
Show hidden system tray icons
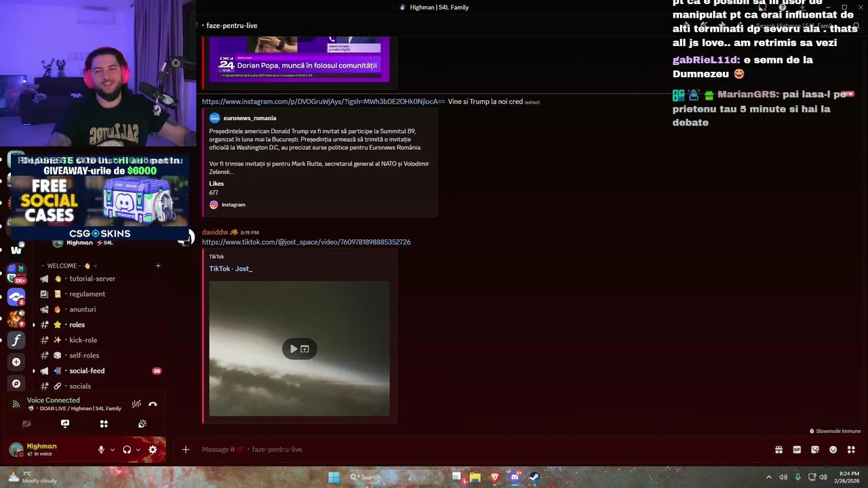[x=768, y=477]
